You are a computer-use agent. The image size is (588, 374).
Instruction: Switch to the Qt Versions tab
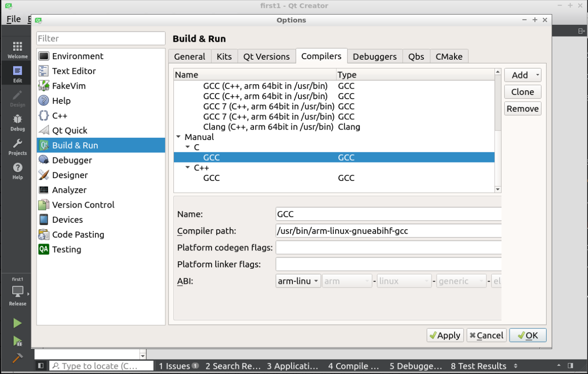[x=267, y=56]
